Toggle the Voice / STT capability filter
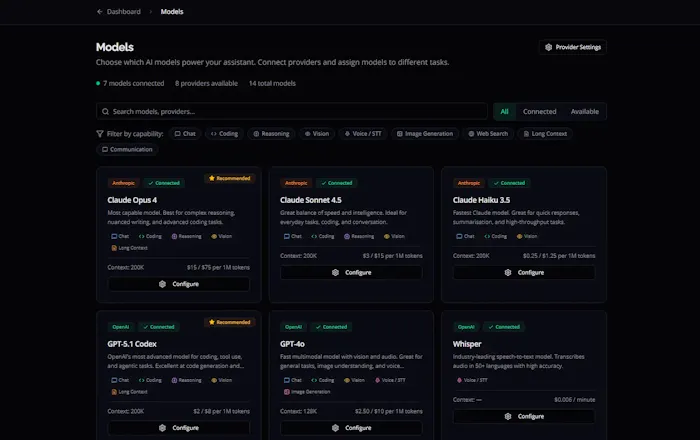This screenshot has width=700, height=440. (x=362, y=134)
